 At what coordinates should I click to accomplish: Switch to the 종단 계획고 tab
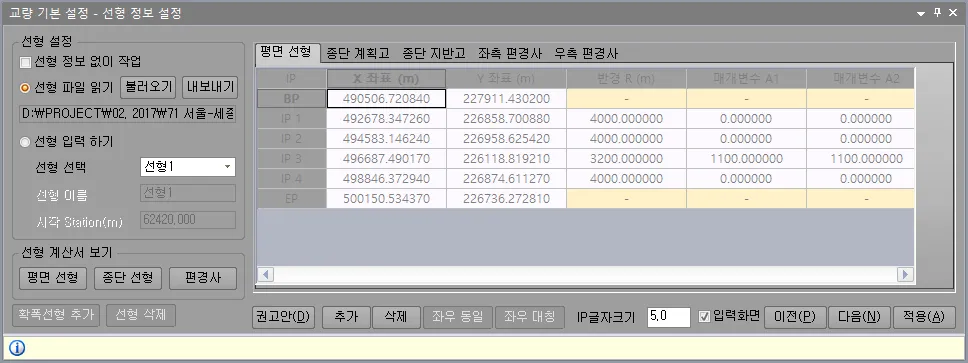tap(358, 53)
